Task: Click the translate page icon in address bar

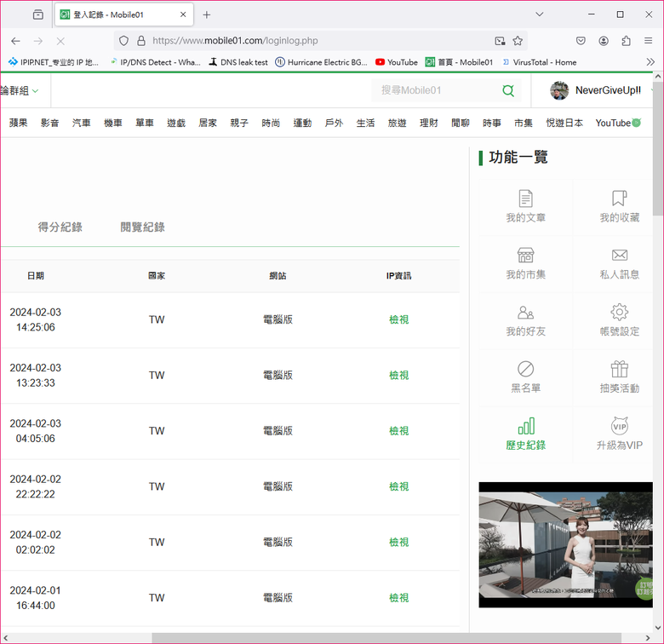Action: pyautogui.click(x=500, y=41)
